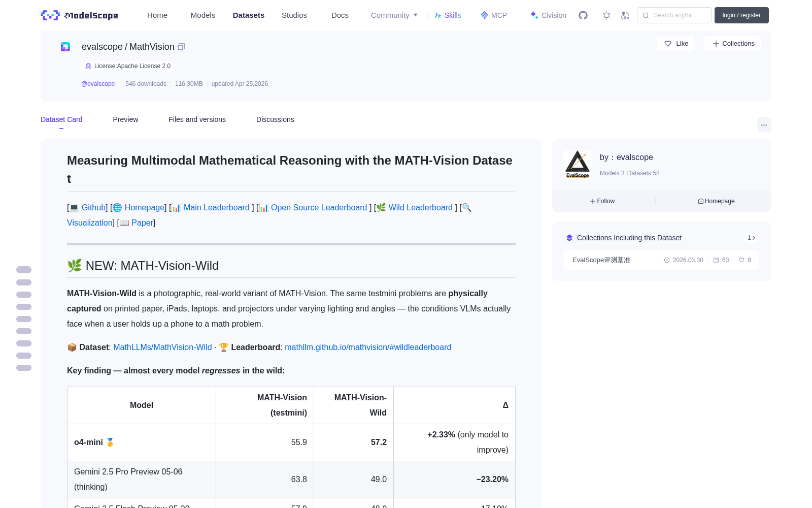Like this dataset
812x508 pixels.
point(675,44)
